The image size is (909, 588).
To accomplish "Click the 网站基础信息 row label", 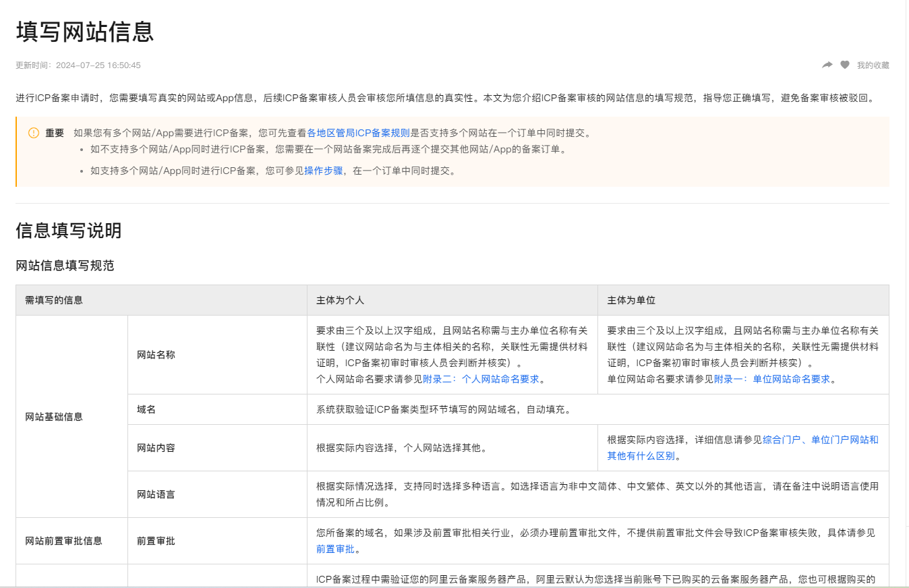I will [72, 417].
